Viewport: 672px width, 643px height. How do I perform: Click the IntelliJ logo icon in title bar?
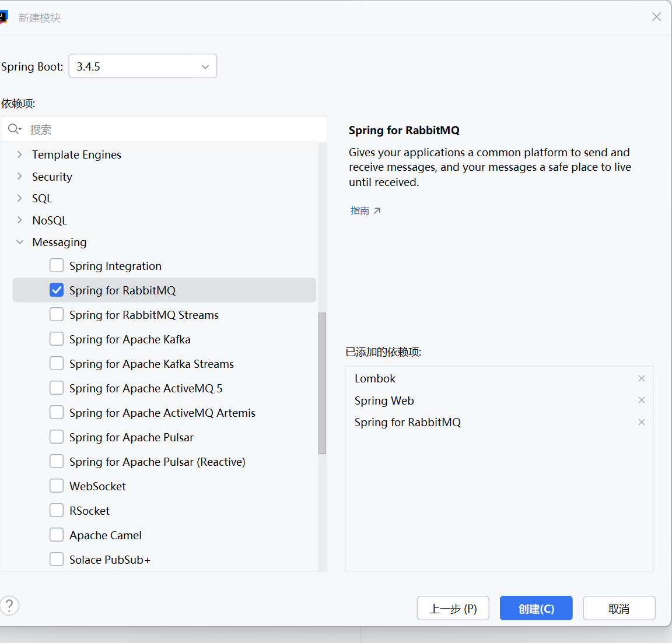click(3, 17)
